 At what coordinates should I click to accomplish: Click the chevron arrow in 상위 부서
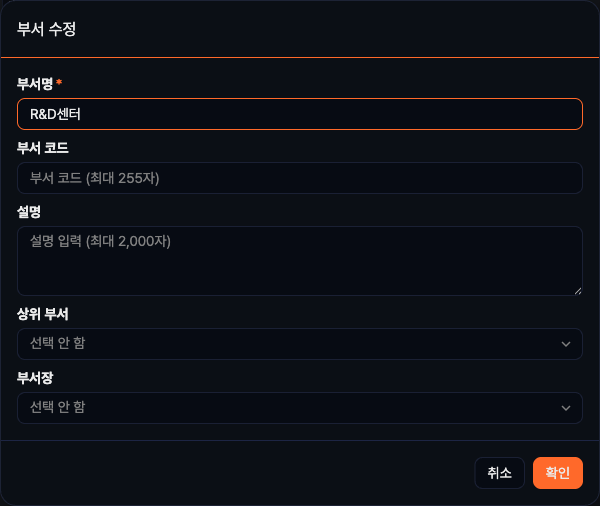click(x=567, y=344)
